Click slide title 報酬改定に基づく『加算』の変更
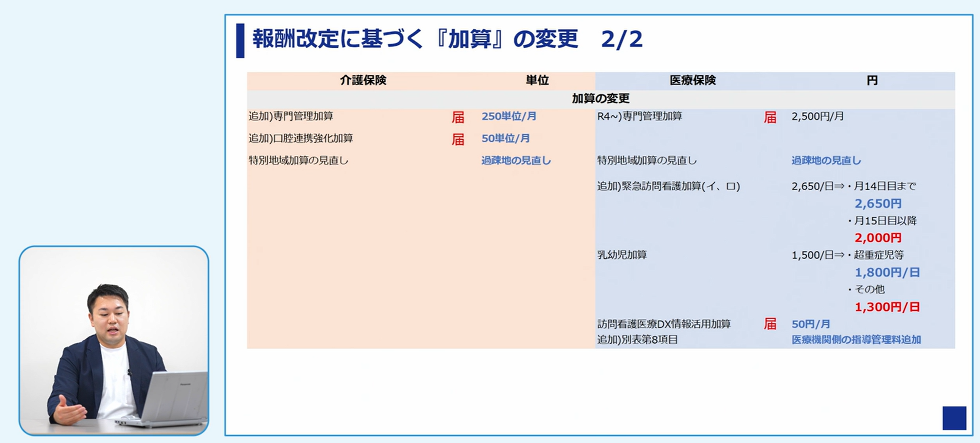 415,40
